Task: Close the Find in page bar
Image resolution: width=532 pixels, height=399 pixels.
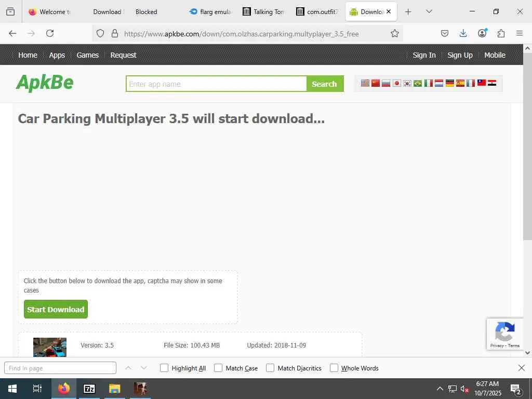Action: pos(522,368)
